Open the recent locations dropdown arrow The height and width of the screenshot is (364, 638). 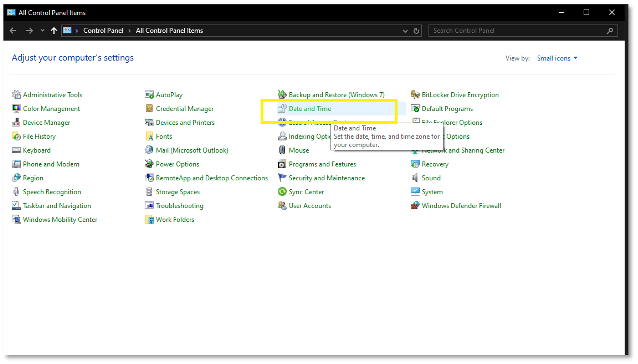pos(42,31)
